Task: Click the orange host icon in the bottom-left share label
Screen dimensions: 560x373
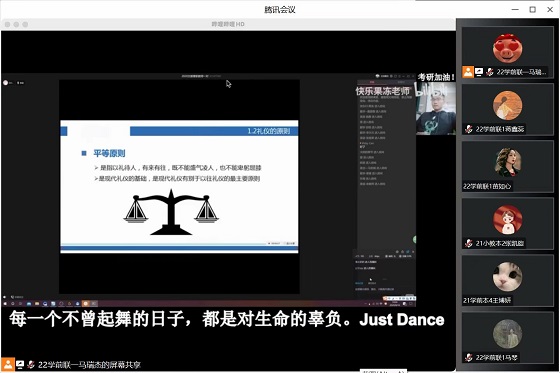Action: (8, 364)
